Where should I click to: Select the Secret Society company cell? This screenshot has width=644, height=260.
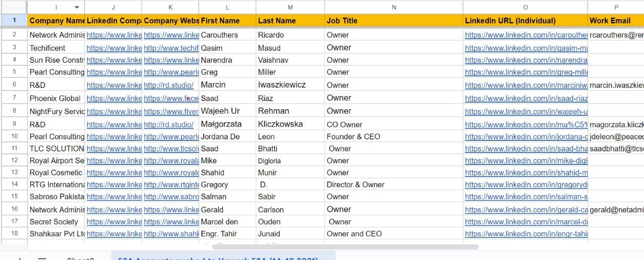(55, 222)
